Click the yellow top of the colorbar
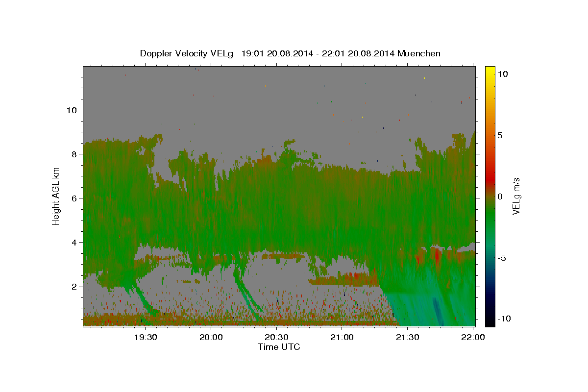This screenshot has height=392, width=588. [490, 71]
